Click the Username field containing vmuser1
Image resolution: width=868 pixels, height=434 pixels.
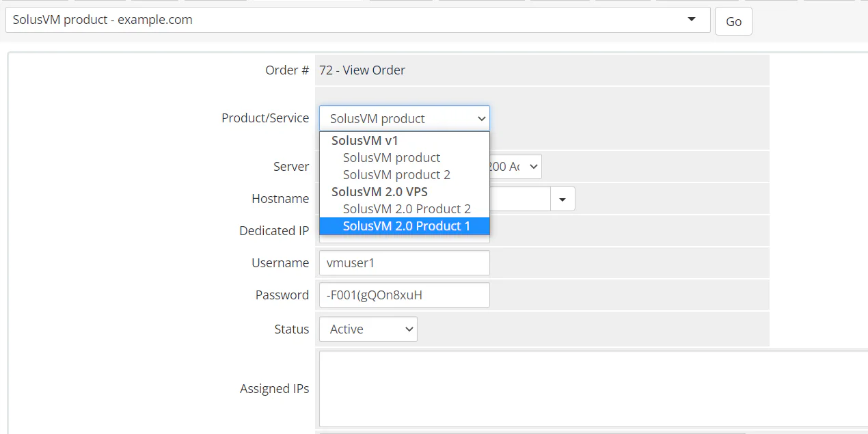[404, 262]
